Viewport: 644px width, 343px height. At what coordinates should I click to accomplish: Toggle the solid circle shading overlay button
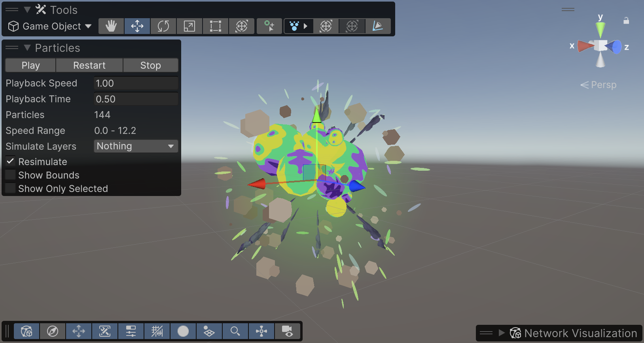pos(183,331)
